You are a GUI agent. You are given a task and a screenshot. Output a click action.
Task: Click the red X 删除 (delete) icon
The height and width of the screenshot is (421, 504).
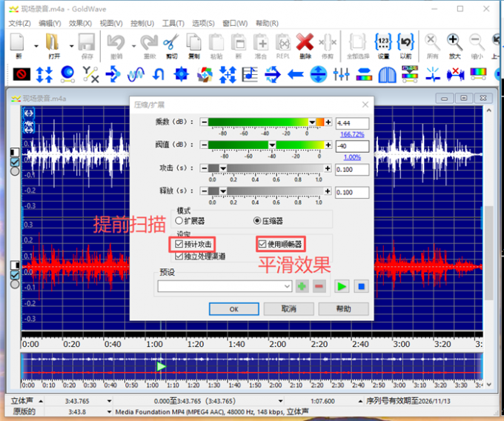tap(305, 43)
